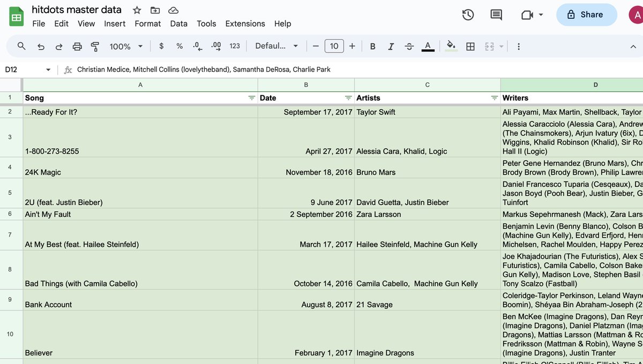Open the Tools menu

(206, 24)
